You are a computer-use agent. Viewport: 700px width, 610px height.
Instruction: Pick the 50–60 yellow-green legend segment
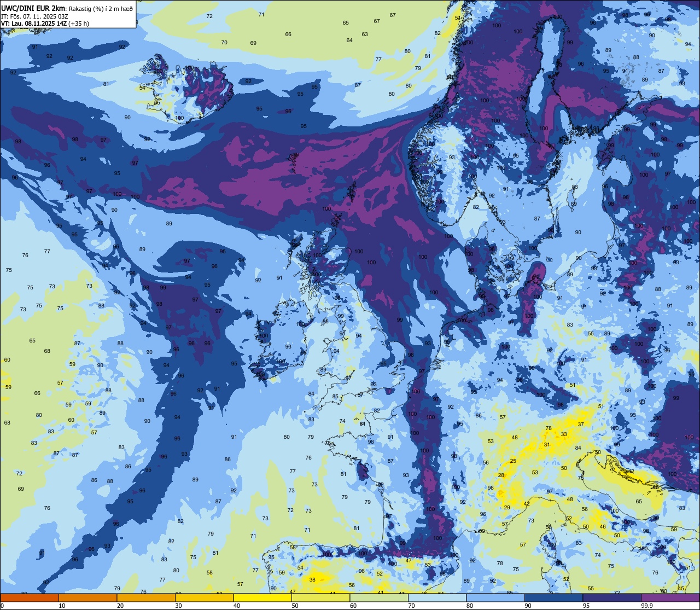320,597
